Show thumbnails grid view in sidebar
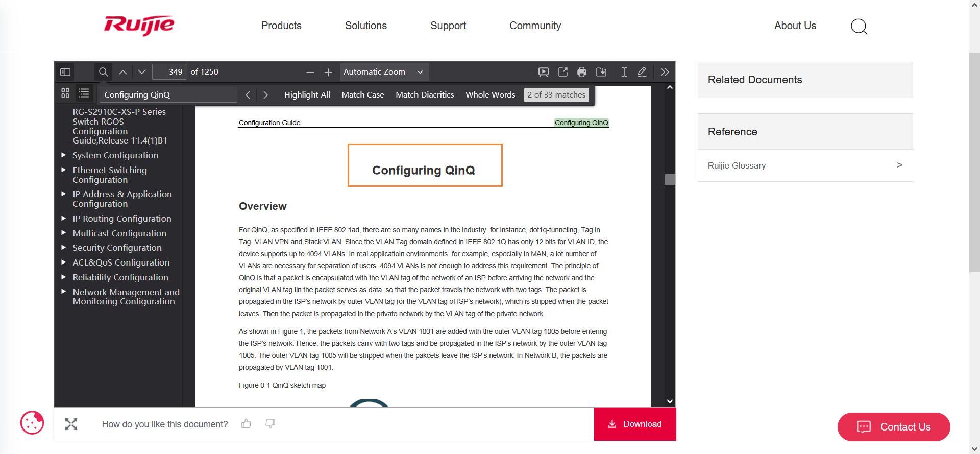Viewport: 980px width, 454px height. pyautogui.click(x=65, y=93)
